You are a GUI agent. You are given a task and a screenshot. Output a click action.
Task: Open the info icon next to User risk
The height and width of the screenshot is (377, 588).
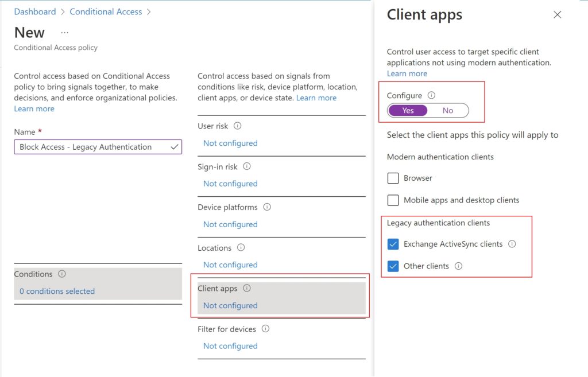coord(237,126)
